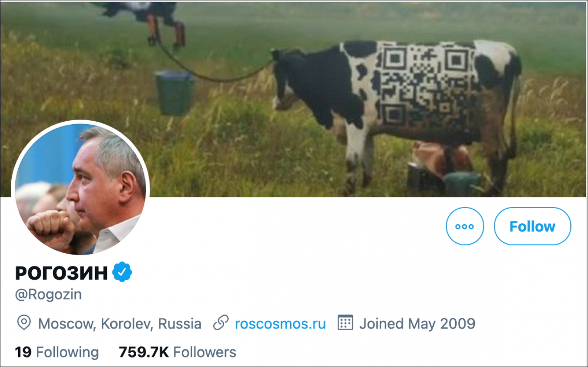Image resolution: width=588 pixels, height=367 pixels.
Task: Click the Joined May 2009 text
Action: pyautogui.click(x=417, y=324)
